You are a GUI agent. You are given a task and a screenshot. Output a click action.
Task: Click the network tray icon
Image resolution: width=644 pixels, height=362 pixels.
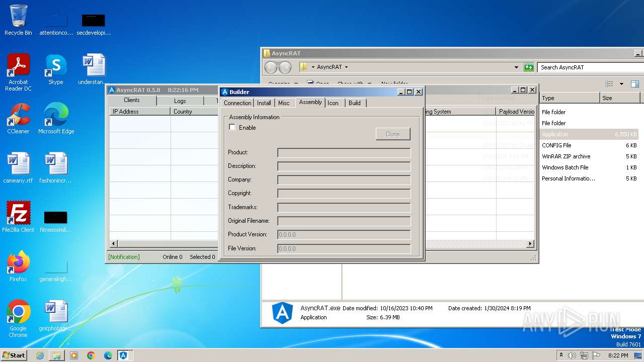584,355
